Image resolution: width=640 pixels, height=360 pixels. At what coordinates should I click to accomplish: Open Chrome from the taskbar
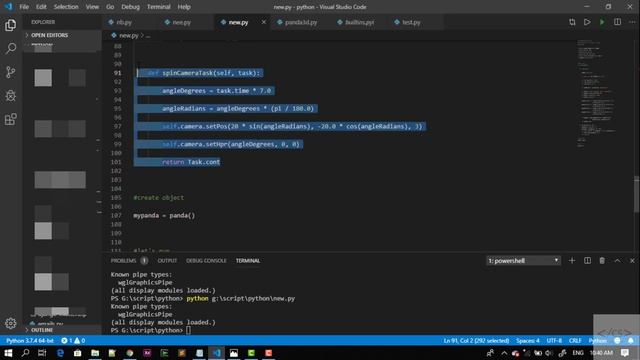tap(130, 353)
